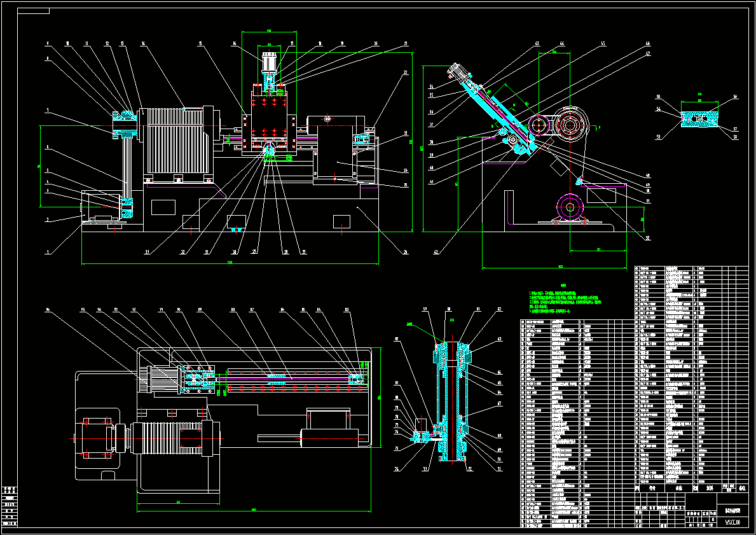Select part balloon number 39
756x535 pixels.
point(431,155)
